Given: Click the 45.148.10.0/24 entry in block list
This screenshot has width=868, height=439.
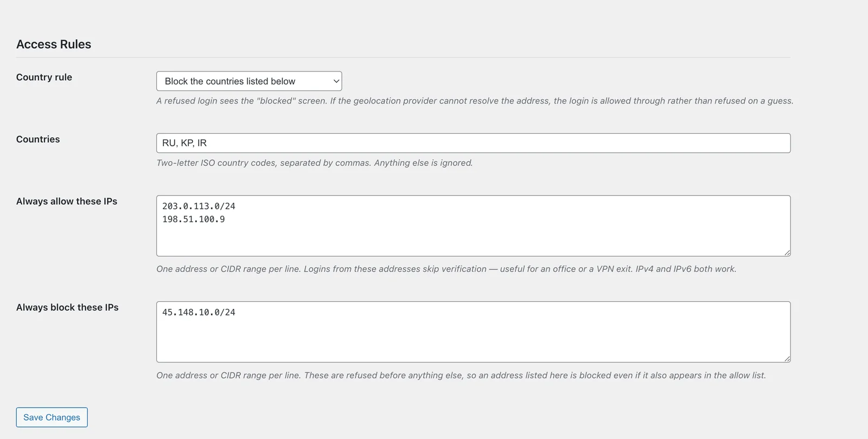Looking at the screenshot, I should (x=199, y=313).
